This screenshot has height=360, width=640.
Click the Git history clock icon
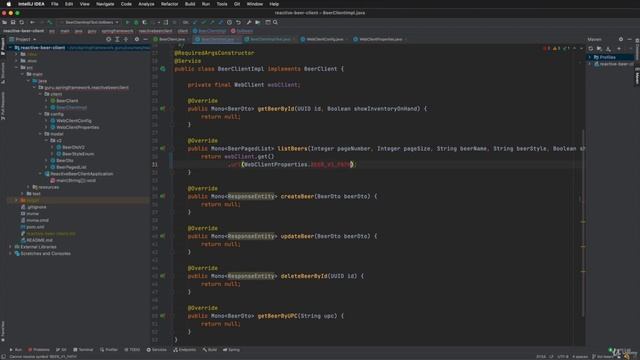[x=229, y=22]
